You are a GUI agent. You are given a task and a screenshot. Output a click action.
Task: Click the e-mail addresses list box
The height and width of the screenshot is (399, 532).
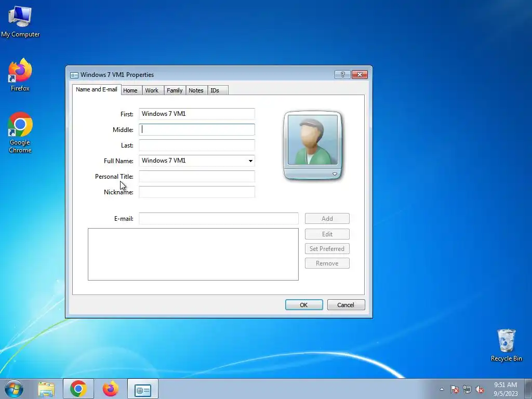tap(193, 254)
